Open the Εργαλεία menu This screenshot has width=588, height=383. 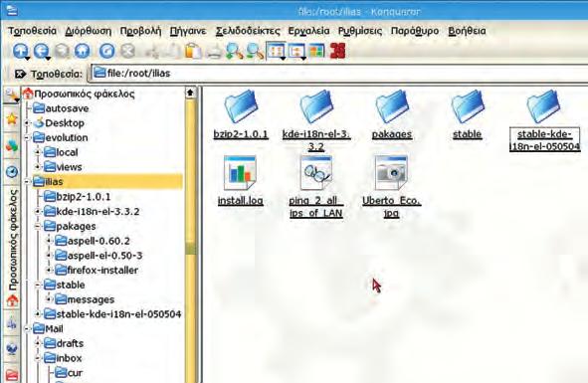point(308,31)
